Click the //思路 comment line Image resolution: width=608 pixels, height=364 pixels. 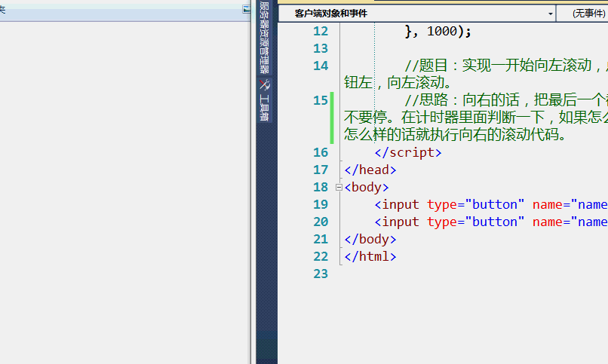(x=506, y=100)
